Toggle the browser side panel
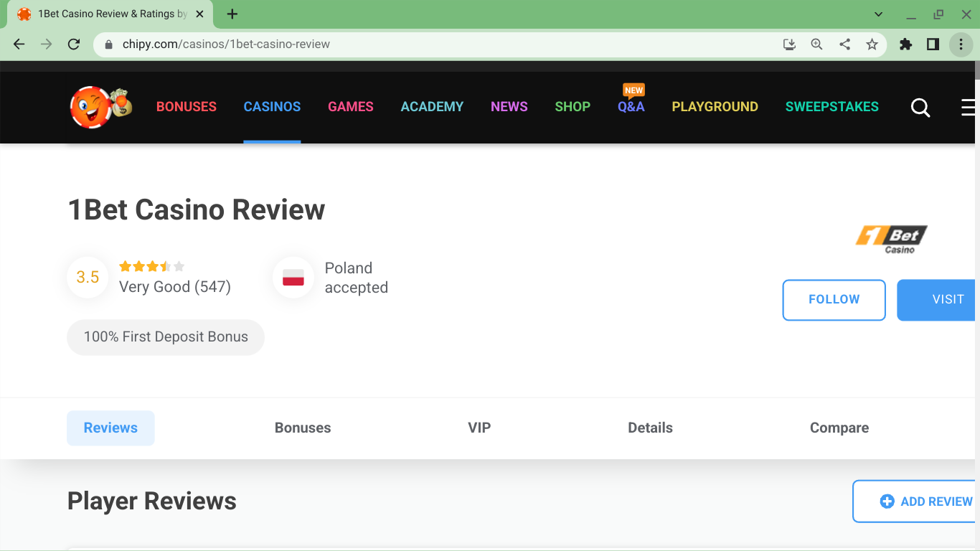The height and width of the screenshot is (551, 980). click(x=933, y=44)
